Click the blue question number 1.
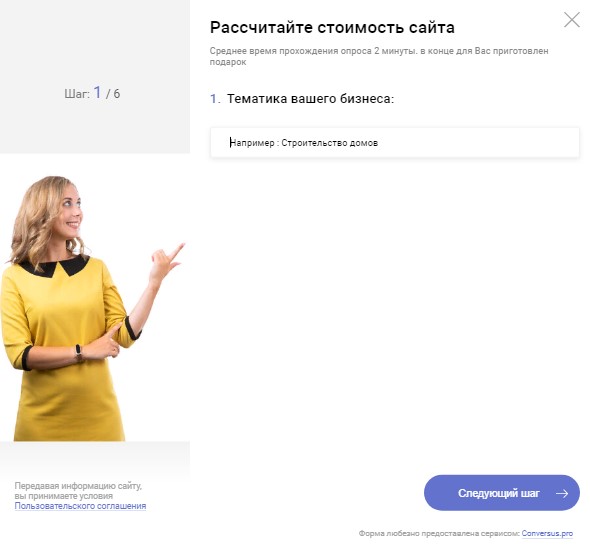590x546 pixels. pos(214,99)
